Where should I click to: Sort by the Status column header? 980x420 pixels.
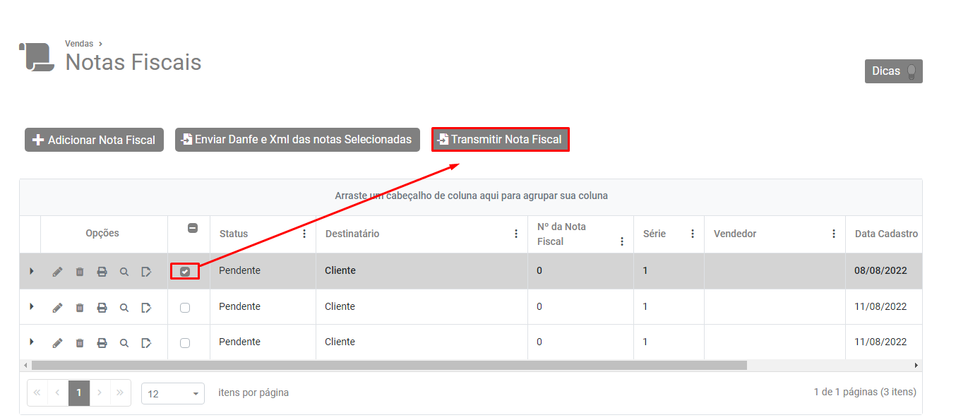click(x=234, y=234)
